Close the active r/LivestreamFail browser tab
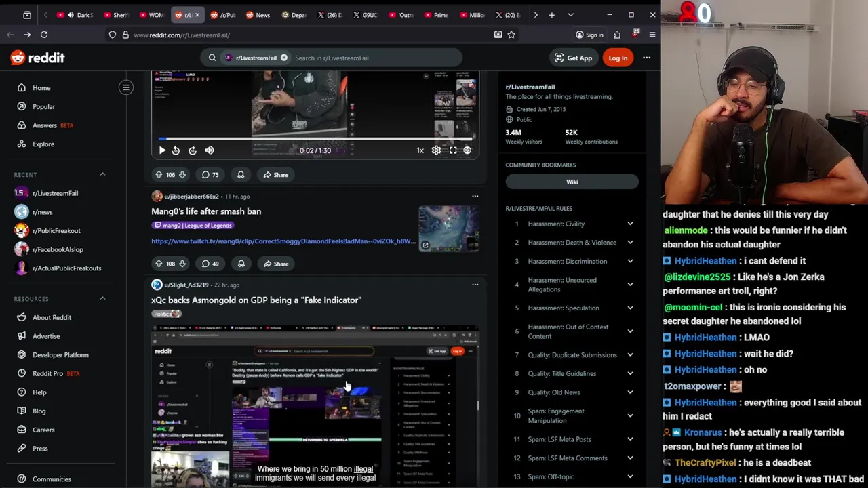This screenshot has height=488, width=868. [197, 15]
